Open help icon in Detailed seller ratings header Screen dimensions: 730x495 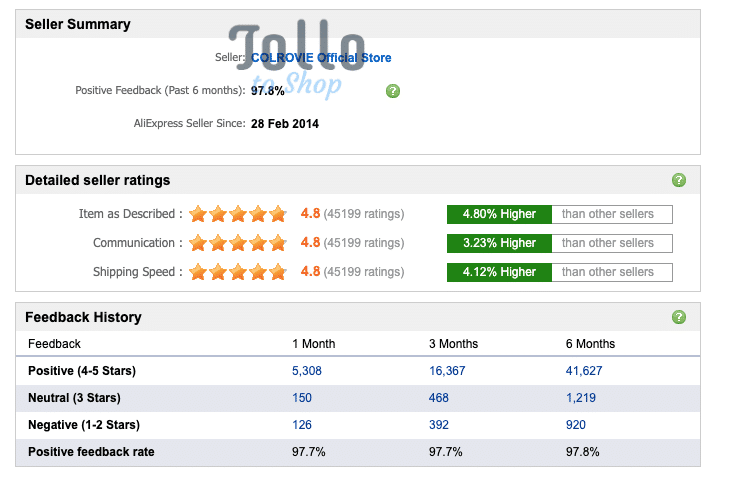click(x=679, y=180)
